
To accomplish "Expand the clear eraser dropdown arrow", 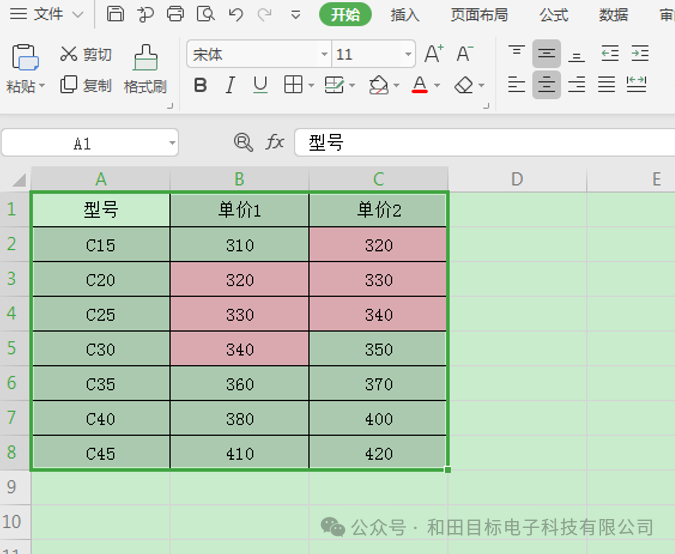I will [481, 85].
